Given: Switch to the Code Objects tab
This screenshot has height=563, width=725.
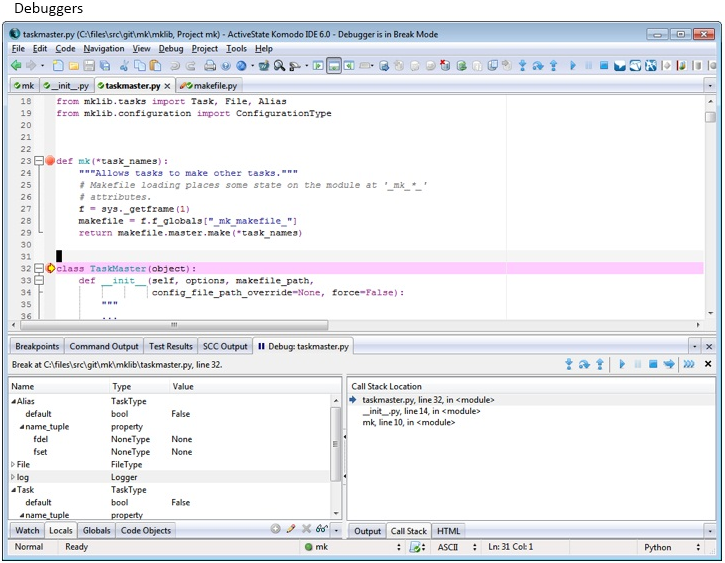Looking at the screenshot, I should 146,531.
